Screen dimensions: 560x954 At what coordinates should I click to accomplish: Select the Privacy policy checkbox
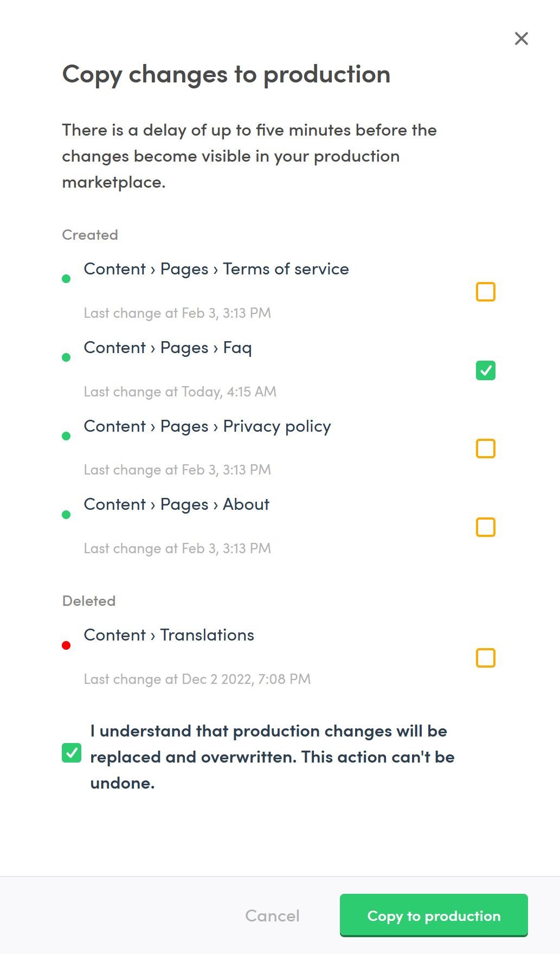click(x=485, y=449)
